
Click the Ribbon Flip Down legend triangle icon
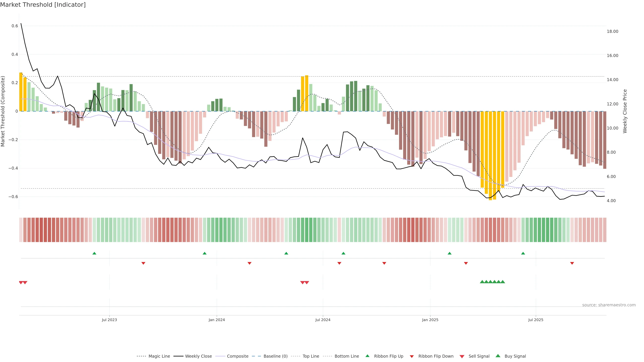point(412,356)
